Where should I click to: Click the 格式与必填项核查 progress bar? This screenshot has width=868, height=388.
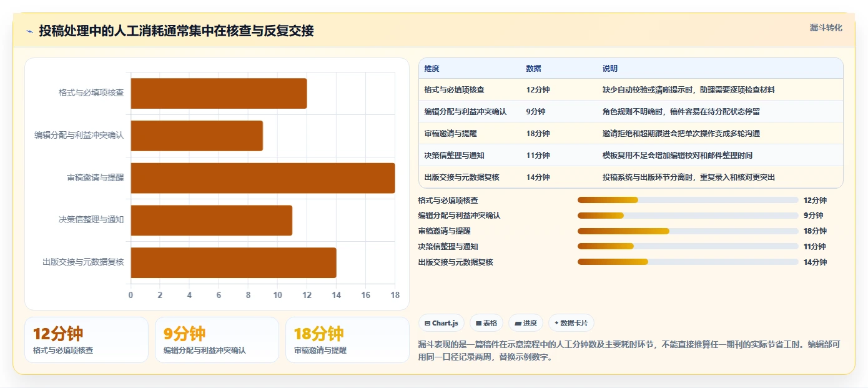coord(688,200)
